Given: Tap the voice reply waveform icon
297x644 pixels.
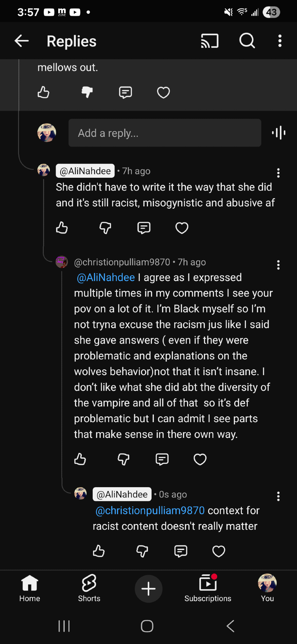Looking at the screenshot, I should coord(279,133).
